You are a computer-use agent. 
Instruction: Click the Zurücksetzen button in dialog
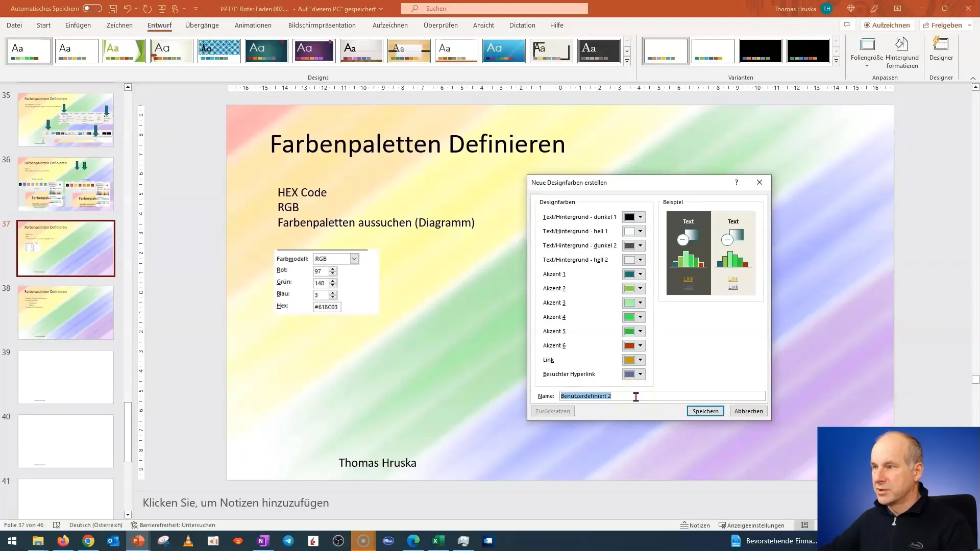point(553,411)
